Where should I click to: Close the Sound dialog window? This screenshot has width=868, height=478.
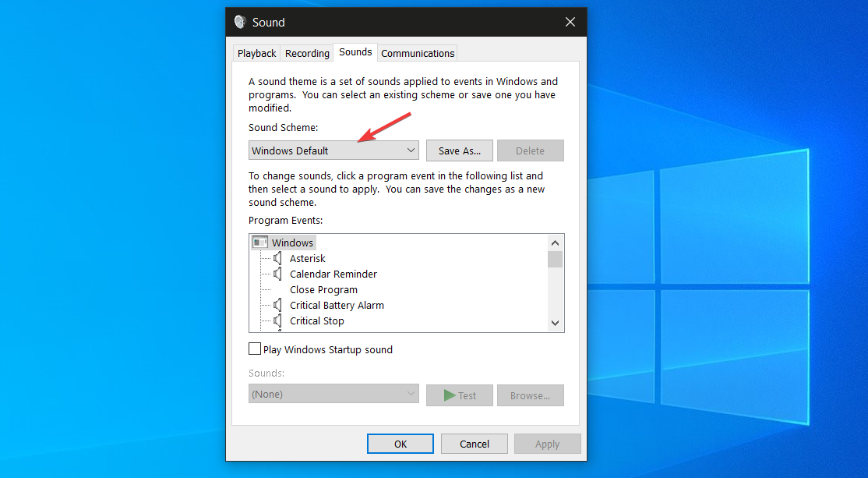pos(570,22)
